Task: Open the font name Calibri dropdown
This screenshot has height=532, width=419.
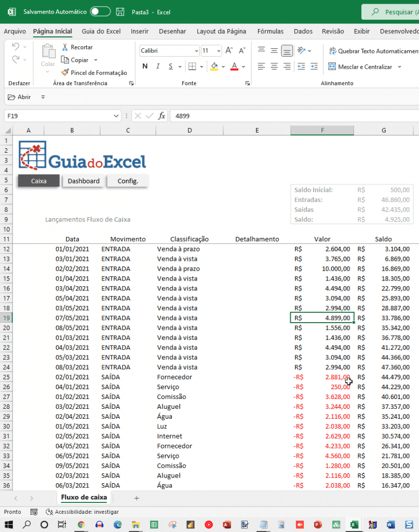Action: pyautogui.click(x=196, y=51)
